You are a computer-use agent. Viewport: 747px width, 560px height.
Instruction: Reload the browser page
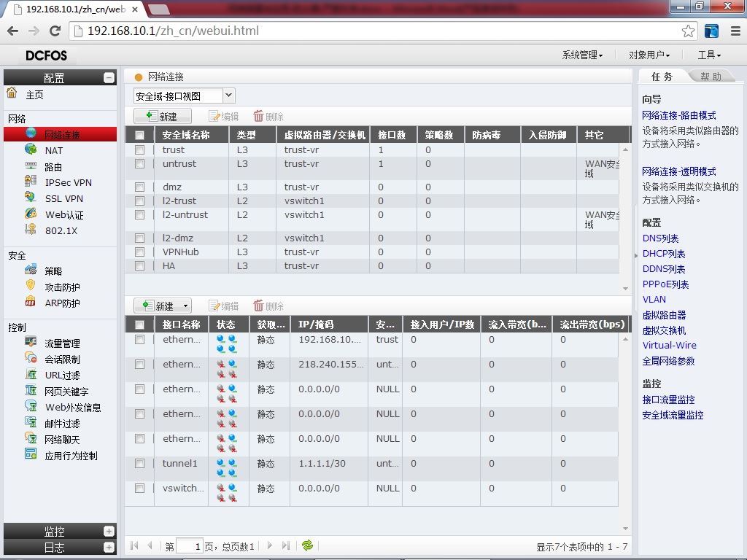pos(55,31)
